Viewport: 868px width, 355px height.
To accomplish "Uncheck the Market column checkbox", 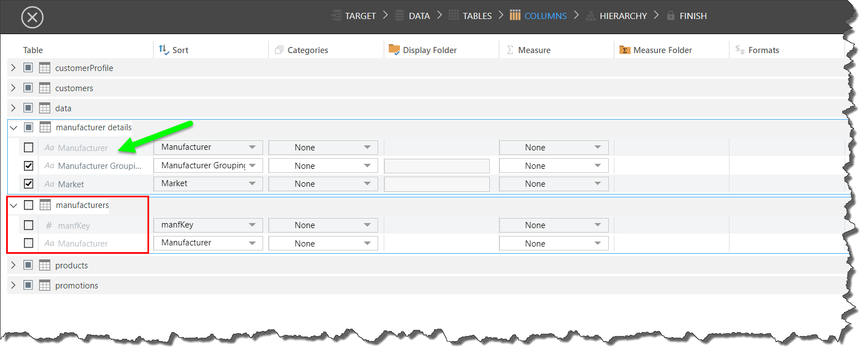I will (x=28, y=184).
